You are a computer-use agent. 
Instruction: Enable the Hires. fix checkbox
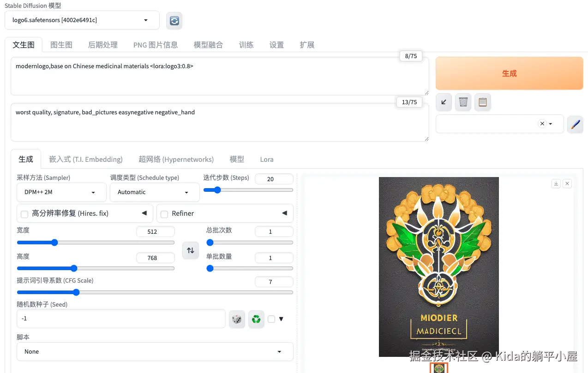(24, 214)
